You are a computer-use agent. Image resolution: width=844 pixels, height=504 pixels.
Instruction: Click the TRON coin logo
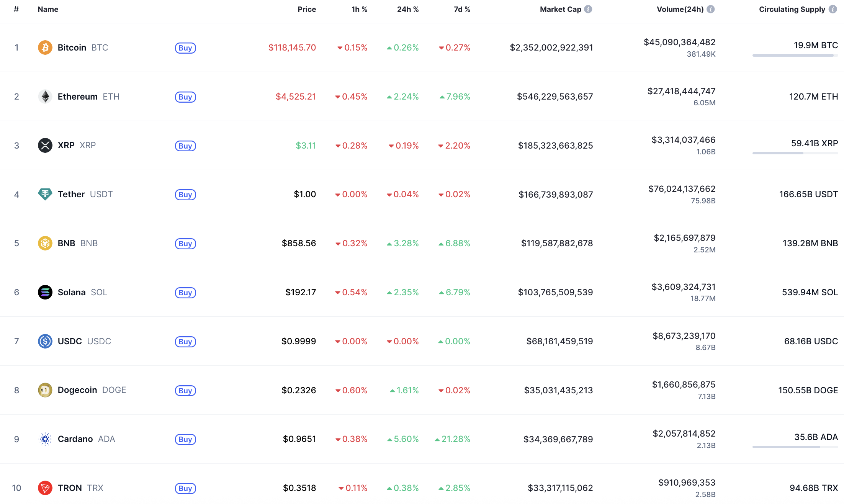(45, 488)
